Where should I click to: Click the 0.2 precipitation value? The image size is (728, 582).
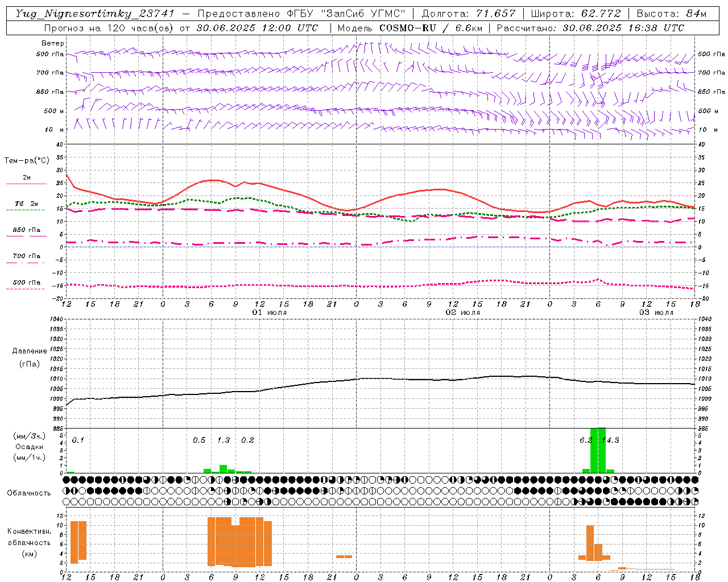(247, 440)
